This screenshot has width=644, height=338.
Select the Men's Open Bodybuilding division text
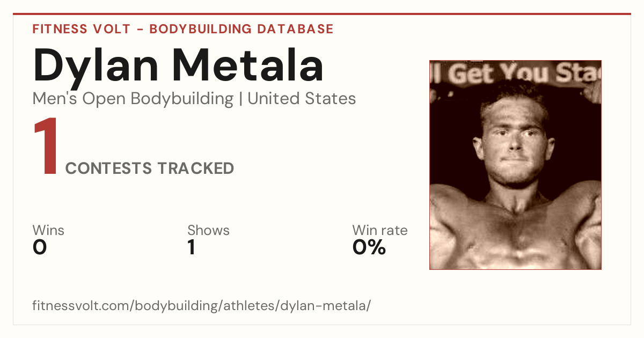click(x=133, y=99)
